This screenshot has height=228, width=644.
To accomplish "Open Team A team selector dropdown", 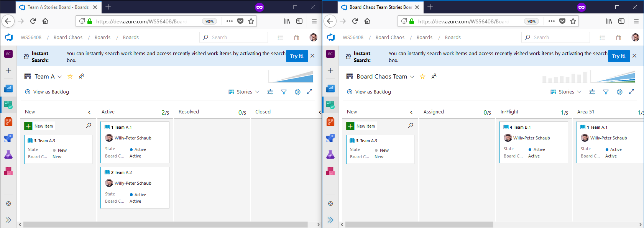I will 48,76.
